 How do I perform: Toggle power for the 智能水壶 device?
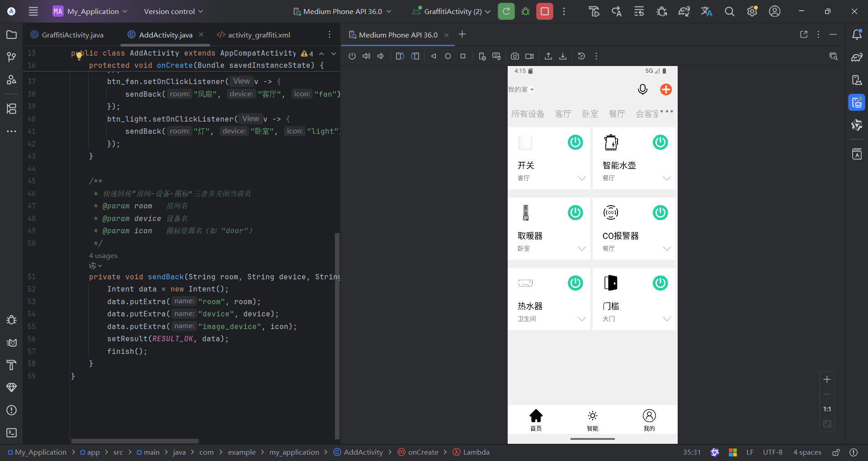[660, 142]
